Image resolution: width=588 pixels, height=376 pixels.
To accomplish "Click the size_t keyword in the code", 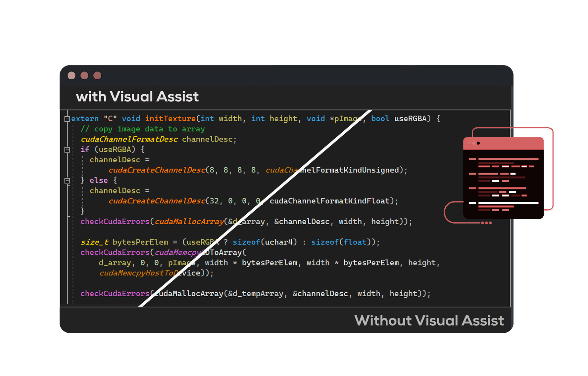I will coord(94,242).
